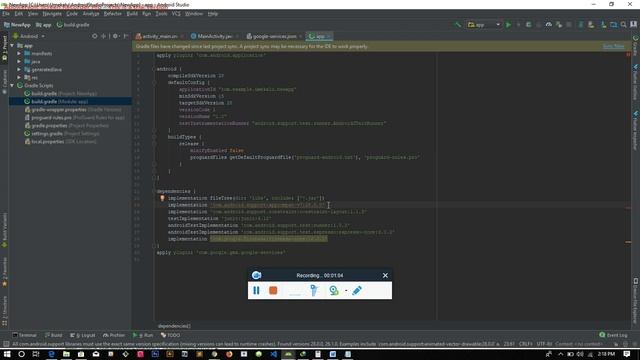Open the Profiler tool window
The image size is (640, 360).
click(x=114, y=335)
